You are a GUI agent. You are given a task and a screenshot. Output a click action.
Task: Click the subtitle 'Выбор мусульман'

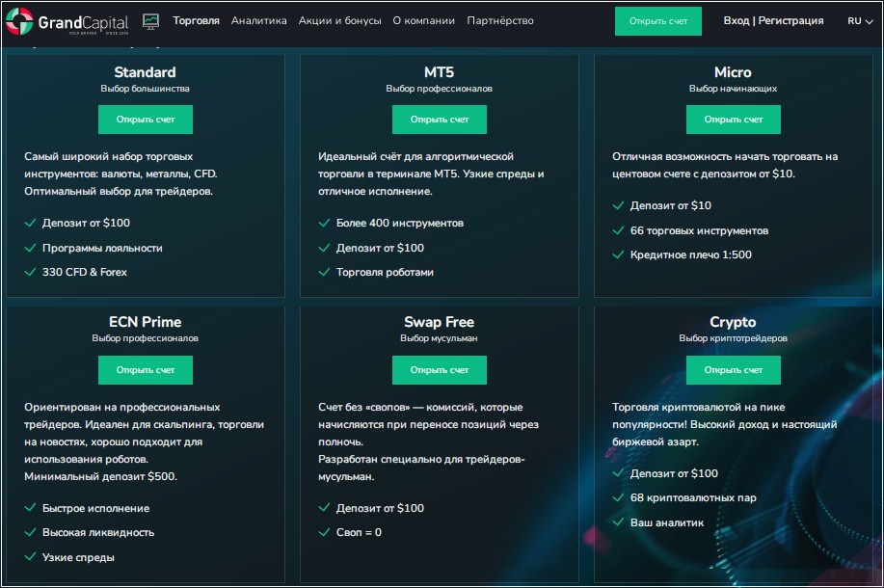[x=440, y=338]
